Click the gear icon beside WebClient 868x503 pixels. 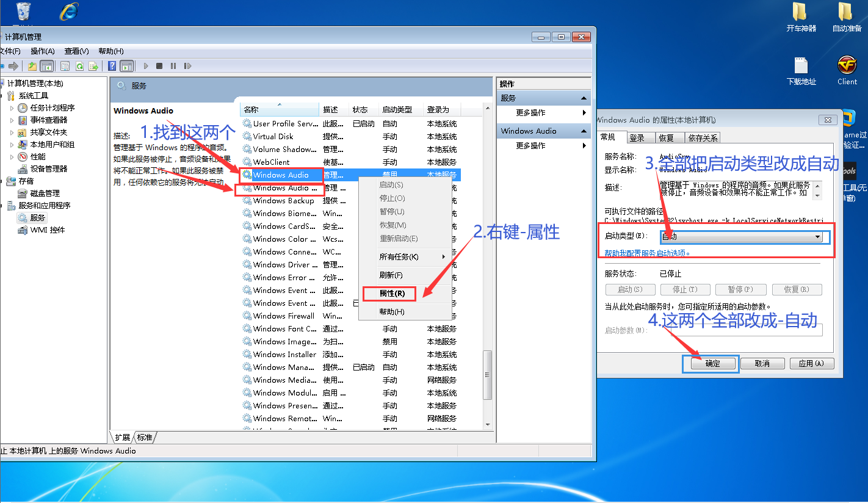247,162
